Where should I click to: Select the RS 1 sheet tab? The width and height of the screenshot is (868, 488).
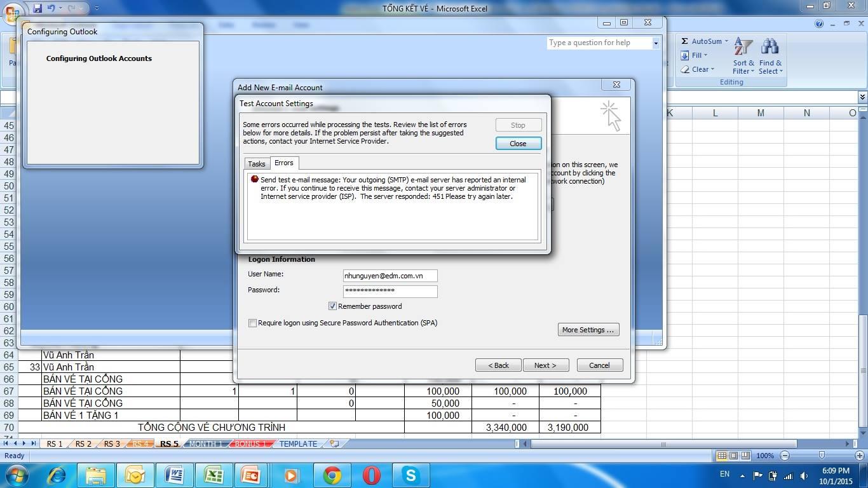(55, 444)
